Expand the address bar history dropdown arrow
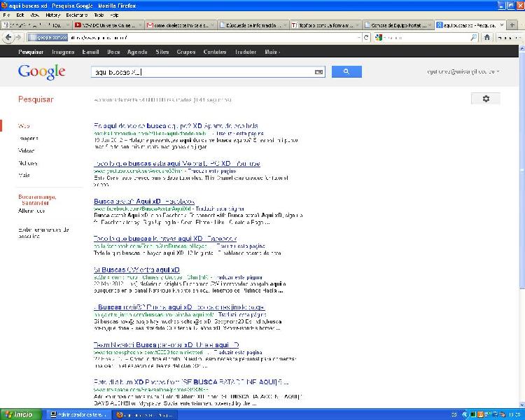Image resolution: width=525 pixels, height=420 pixels. pyautogui.click(x=359, y=38)
